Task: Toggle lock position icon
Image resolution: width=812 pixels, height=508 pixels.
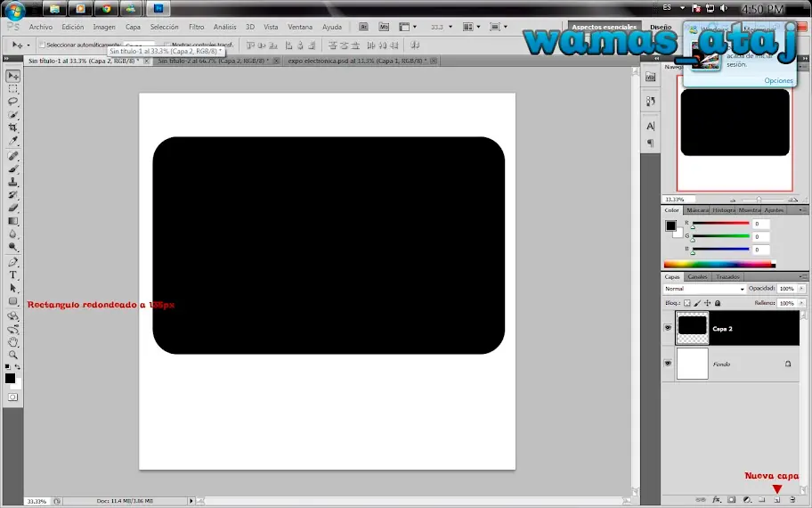Action: pos(708,303)
